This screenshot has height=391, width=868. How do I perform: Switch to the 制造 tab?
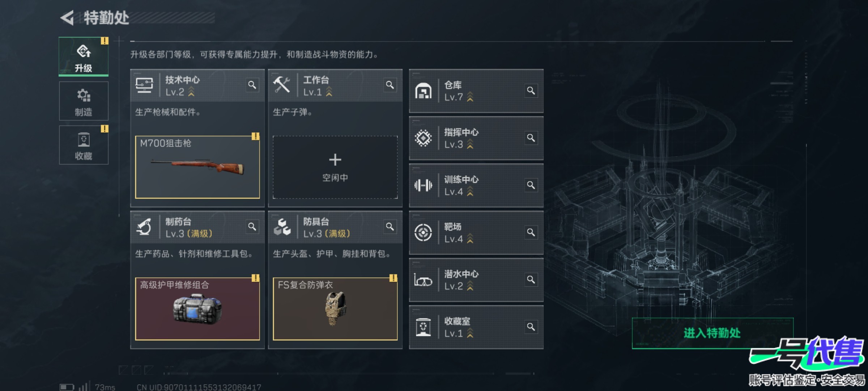click(x=84, y=101)
